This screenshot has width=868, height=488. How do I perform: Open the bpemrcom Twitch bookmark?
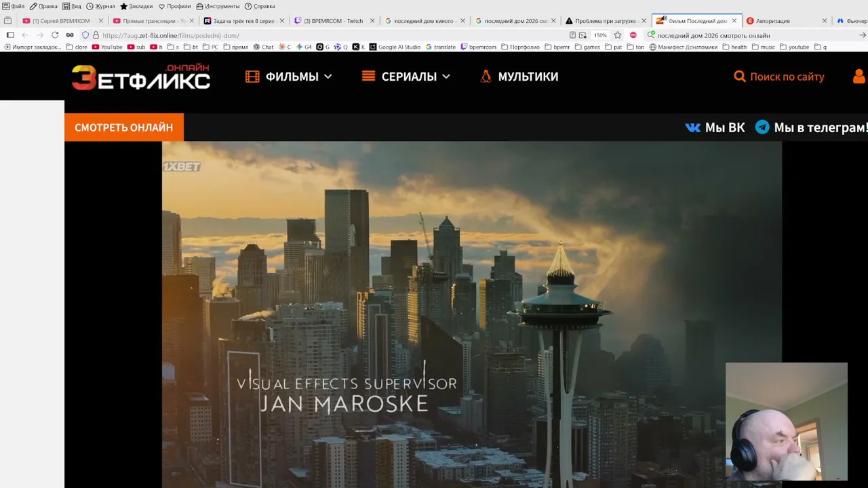coord(479,47)
